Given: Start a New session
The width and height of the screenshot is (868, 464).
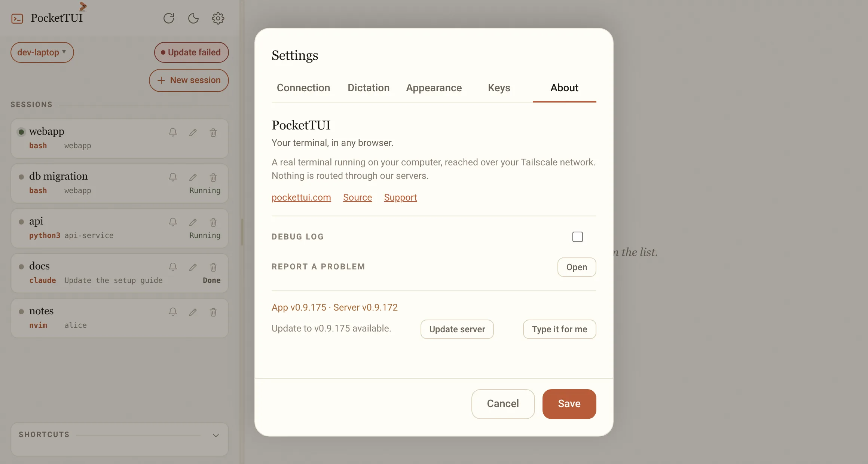Looking at the screenshot, I should click(189, 80).
